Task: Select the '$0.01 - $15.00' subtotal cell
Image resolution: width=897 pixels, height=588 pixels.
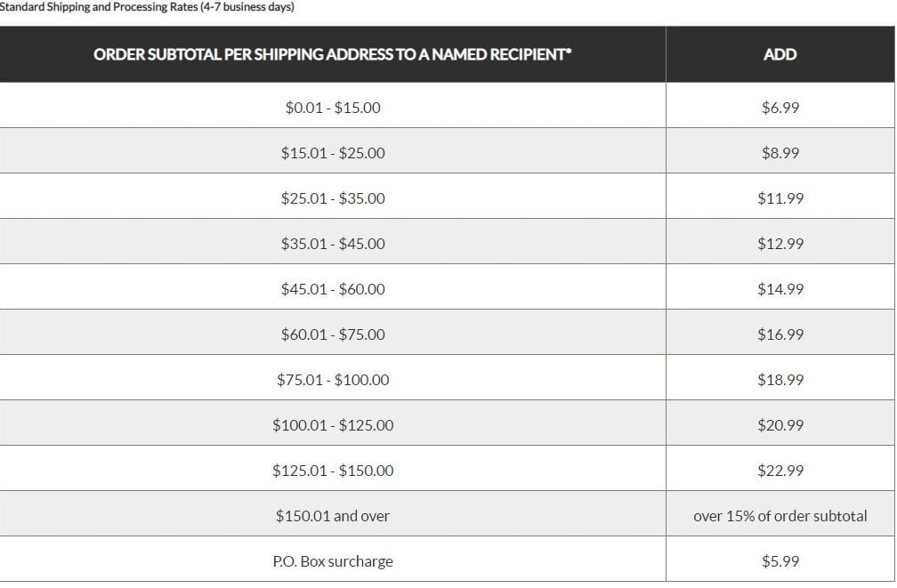Action: coord(332,108)
